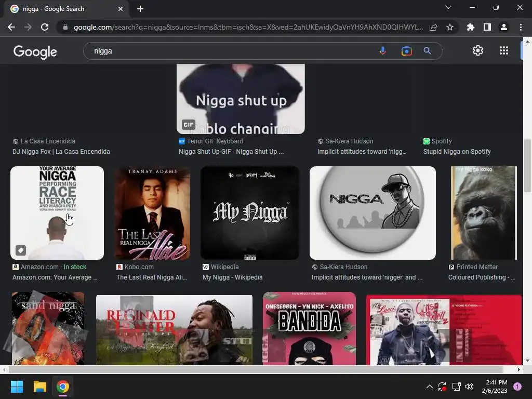Bookmark this page with the star
532x399 pixels.
click(x=450, y=27)
